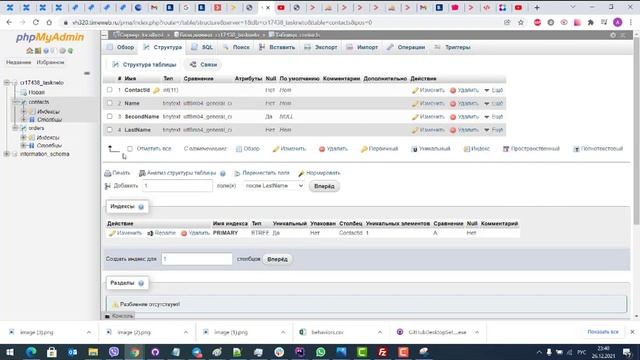Open phpMyAdmin page settings gear
The width and height of the screenshot is (640, 360).
(613, 35)
